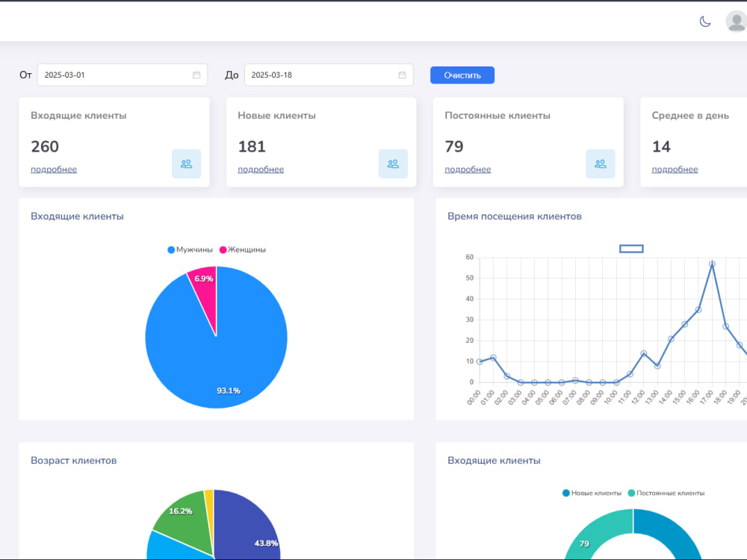Open calendar icon in the От date field
747x560 pixels.
click(196, 75)
